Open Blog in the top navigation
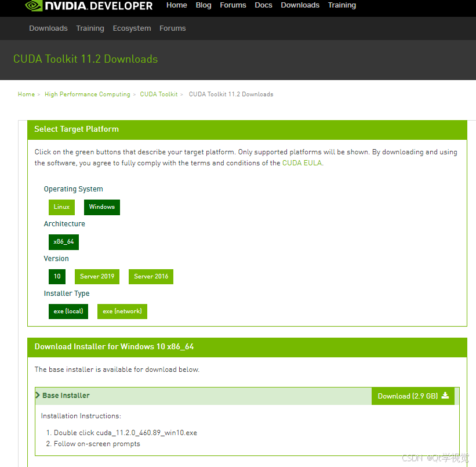The width and height of the screenshot is (476, 467). point(204,5)
